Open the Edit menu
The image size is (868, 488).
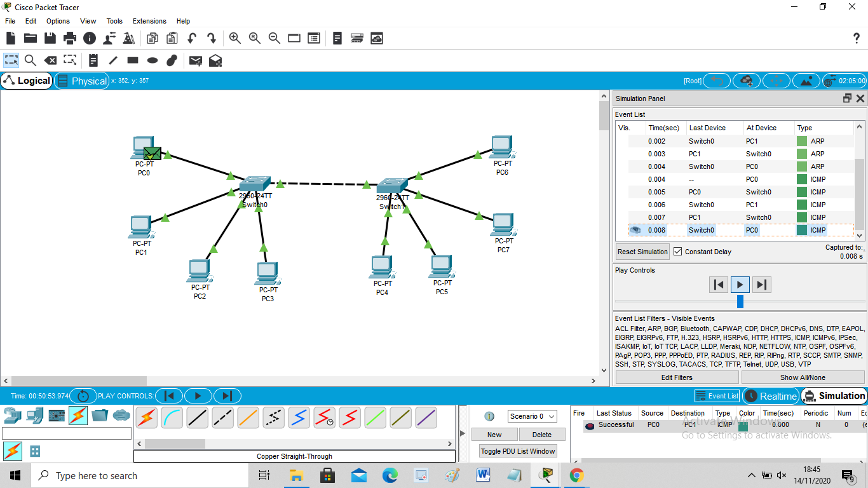(x=31, y=21)
